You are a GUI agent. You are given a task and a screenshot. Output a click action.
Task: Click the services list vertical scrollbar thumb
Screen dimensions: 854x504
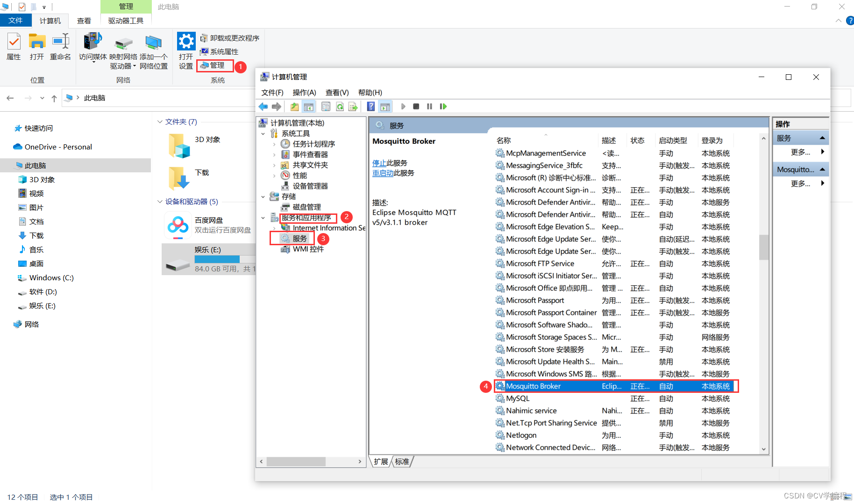tap(763, 247)
